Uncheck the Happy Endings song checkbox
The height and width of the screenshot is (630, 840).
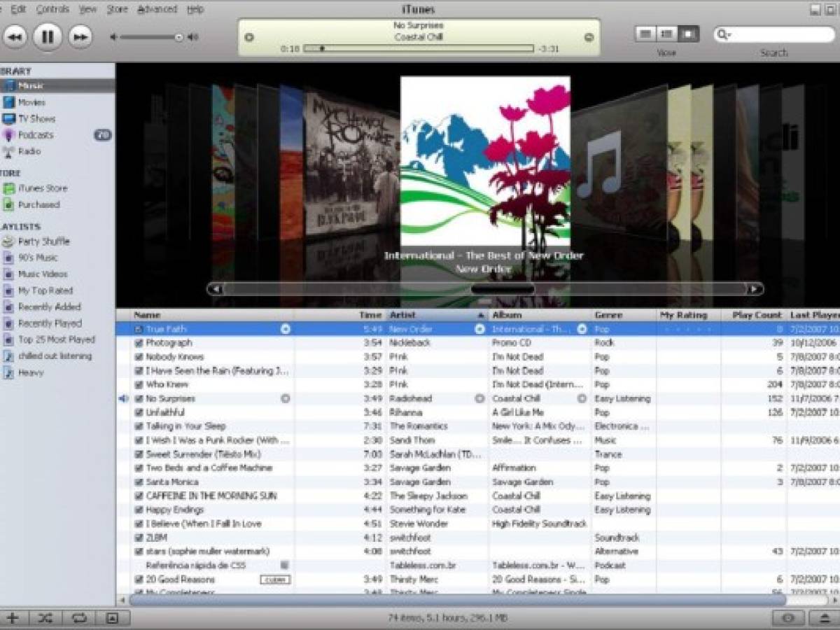click(139, 510)
